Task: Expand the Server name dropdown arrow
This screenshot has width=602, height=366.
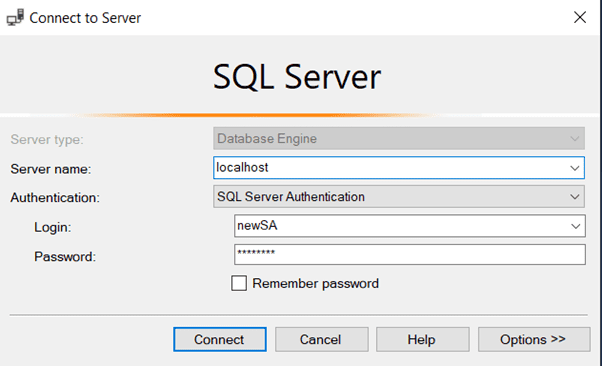Action: point(574,168)
